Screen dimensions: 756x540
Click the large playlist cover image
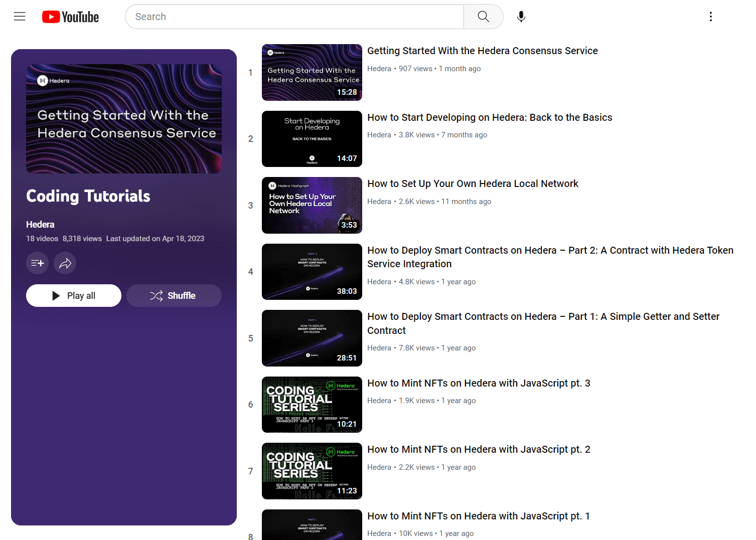pyautogui.click(x=124, y=119)
